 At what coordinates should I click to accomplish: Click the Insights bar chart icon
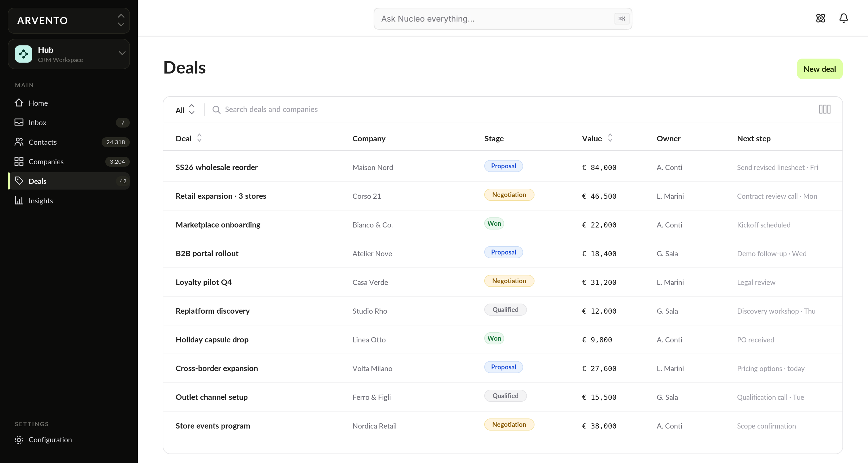tap(19, 200)
